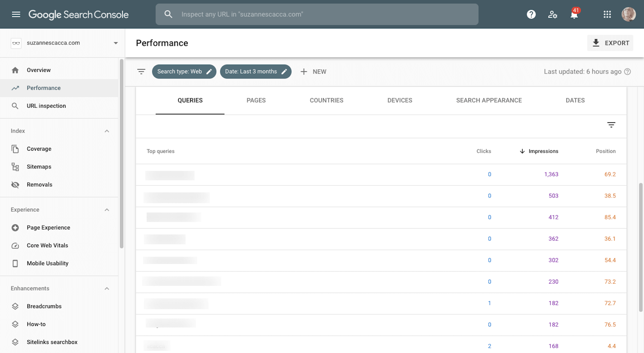Click the Date: Last 3 months chip
This screenshot has width=644, height=353.
(x=256, y=72)
